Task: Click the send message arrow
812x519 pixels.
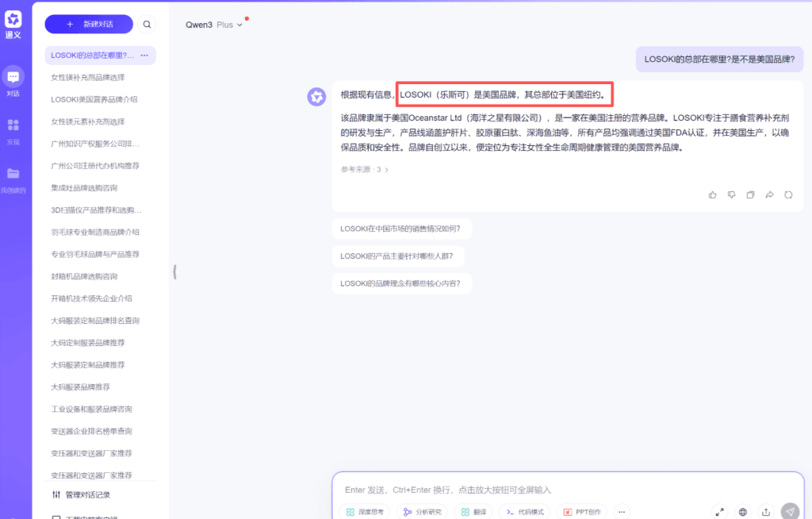Action: point(789,512)
